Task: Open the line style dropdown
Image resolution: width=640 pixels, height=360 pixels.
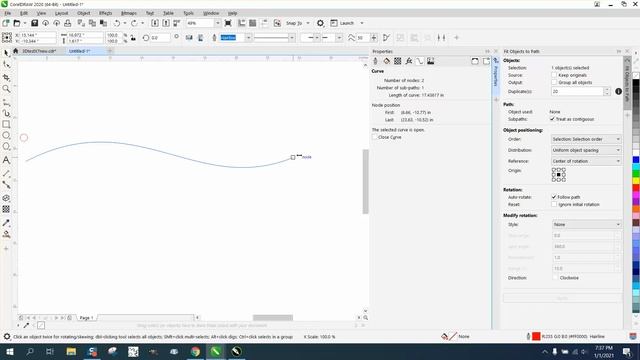Action: [x=292, y=38]
